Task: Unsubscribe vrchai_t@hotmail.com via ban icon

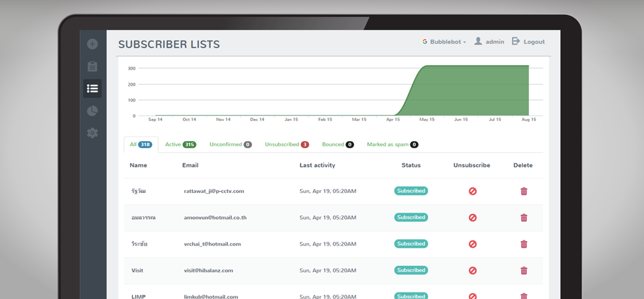Action: click(x=472, y=244)
